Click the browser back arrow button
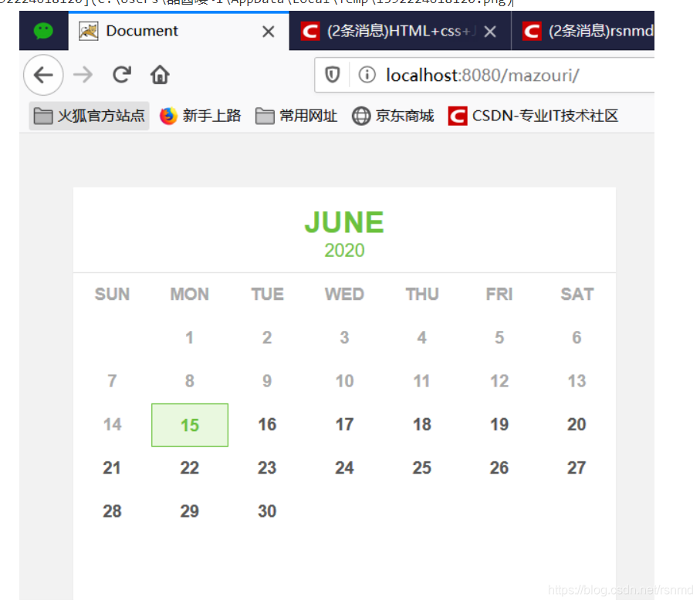The height and width of the screenshot is (604, 700). [43, 75]
